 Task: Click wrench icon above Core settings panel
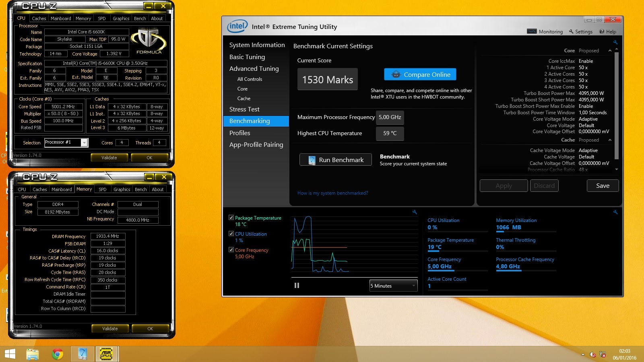click(615, 42)
